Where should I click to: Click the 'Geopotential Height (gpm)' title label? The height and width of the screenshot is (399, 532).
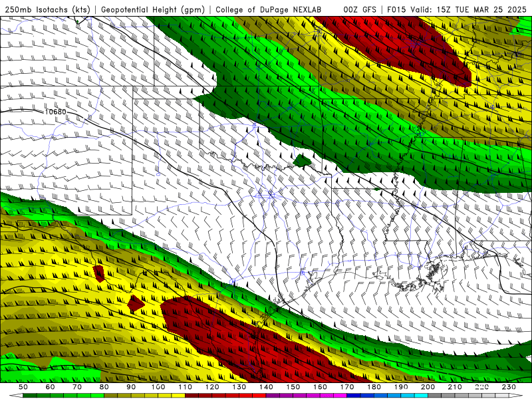tap(153, 10)
